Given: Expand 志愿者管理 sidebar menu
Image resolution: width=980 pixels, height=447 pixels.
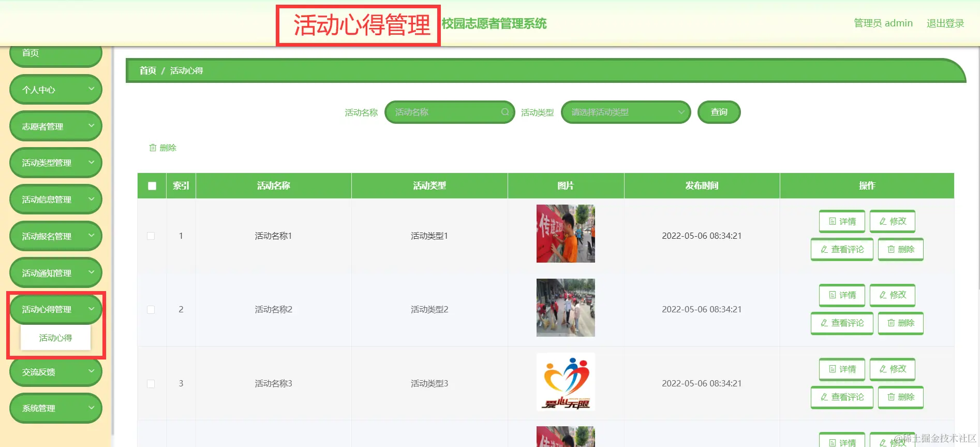Looking at the screenshot, I should (x=56, y=126).
